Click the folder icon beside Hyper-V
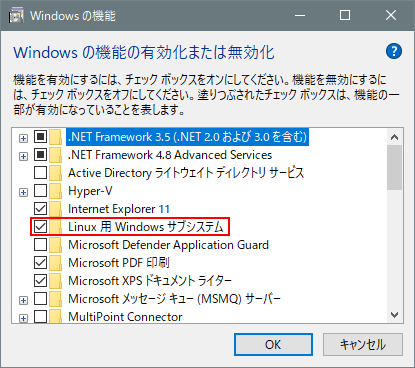 [55, 191]
